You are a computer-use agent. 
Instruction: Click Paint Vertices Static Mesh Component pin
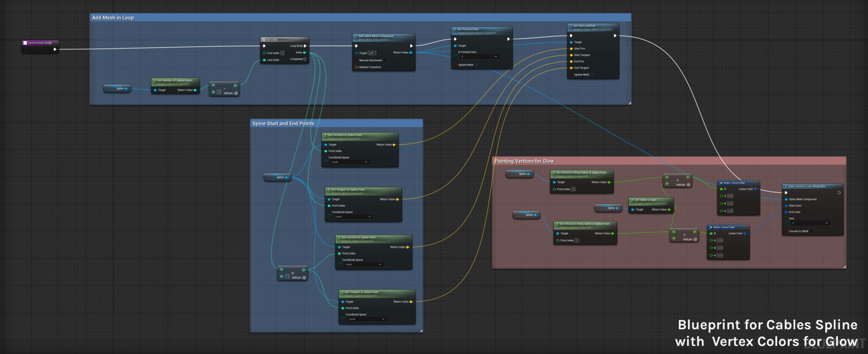pyautogui.click(x=786, y=199)
